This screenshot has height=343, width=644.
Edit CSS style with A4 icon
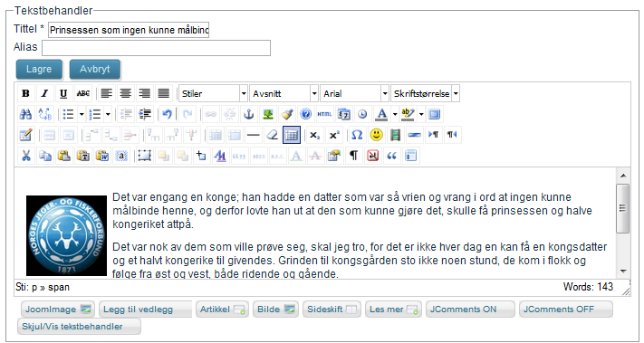pyautogui.click(x=220, y=156)
